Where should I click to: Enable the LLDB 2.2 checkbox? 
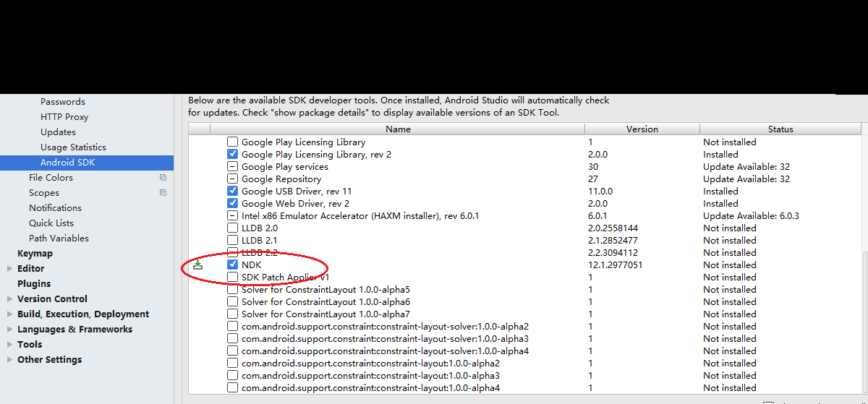tap(232, 253)
